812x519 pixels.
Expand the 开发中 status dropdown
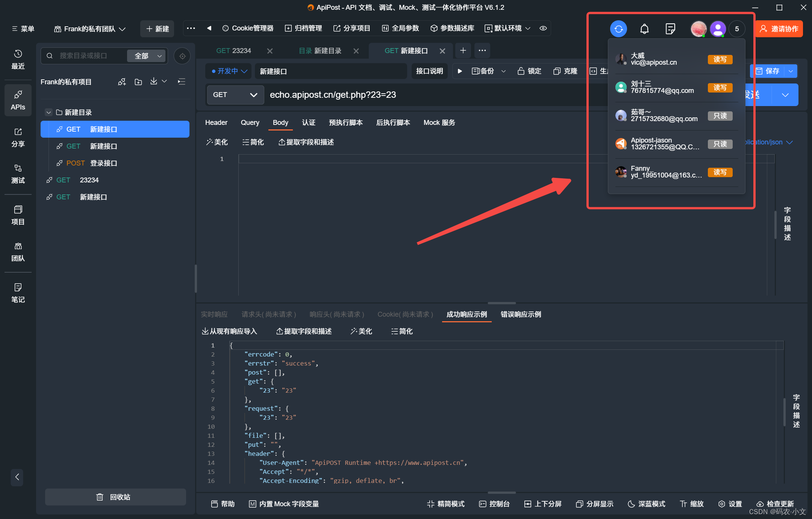click(229, 71)
